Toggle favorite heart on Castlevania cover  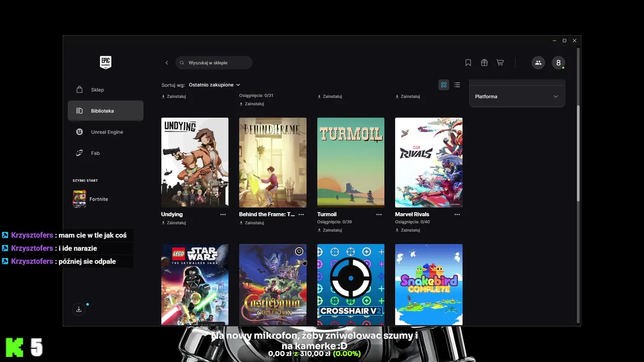coord(299,251)
